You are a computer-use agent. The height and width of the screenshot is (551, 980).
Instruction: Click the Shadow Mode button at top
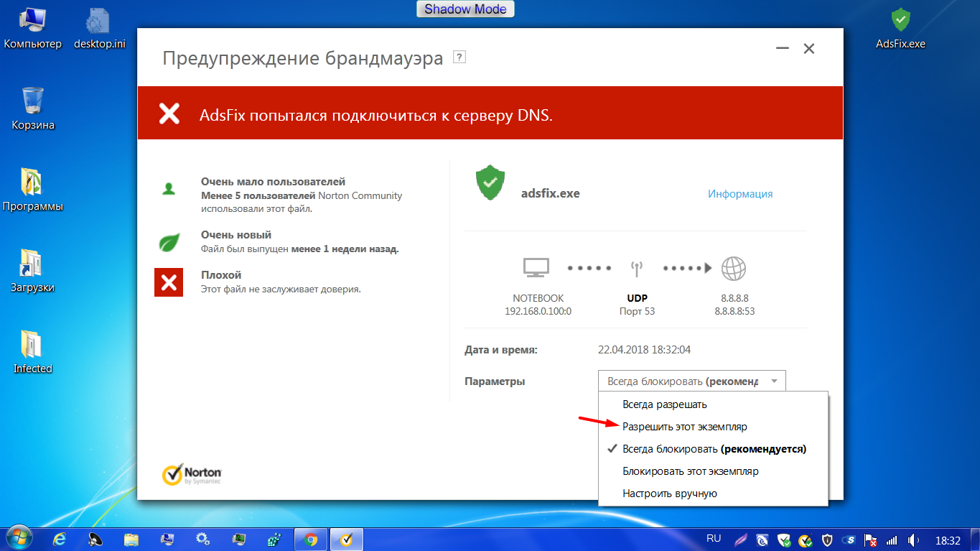465,9
